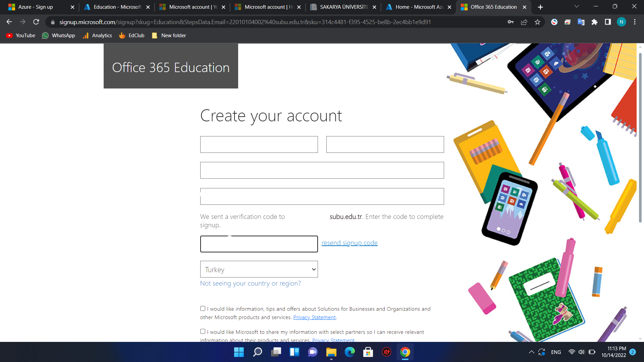Expand the Turkey country dropdown
The width and height of the screenshot is (644, 362).
tap(259, 269)
